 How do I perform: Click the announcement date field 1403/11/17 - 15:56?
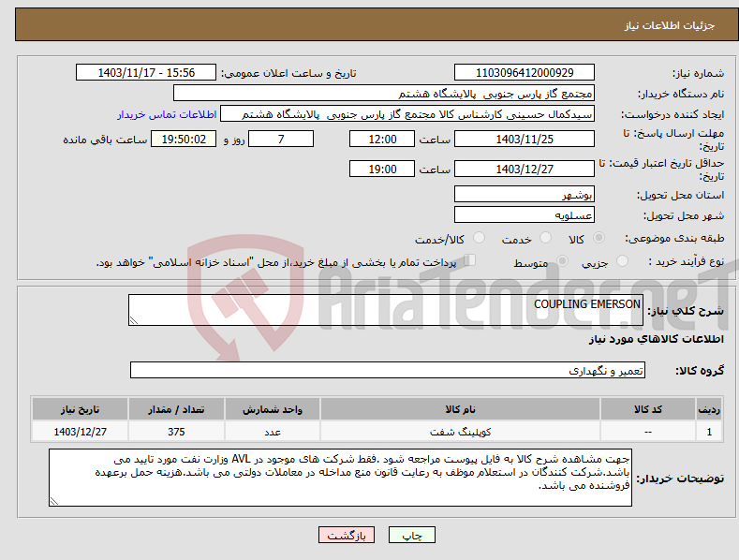pos(146,73)
